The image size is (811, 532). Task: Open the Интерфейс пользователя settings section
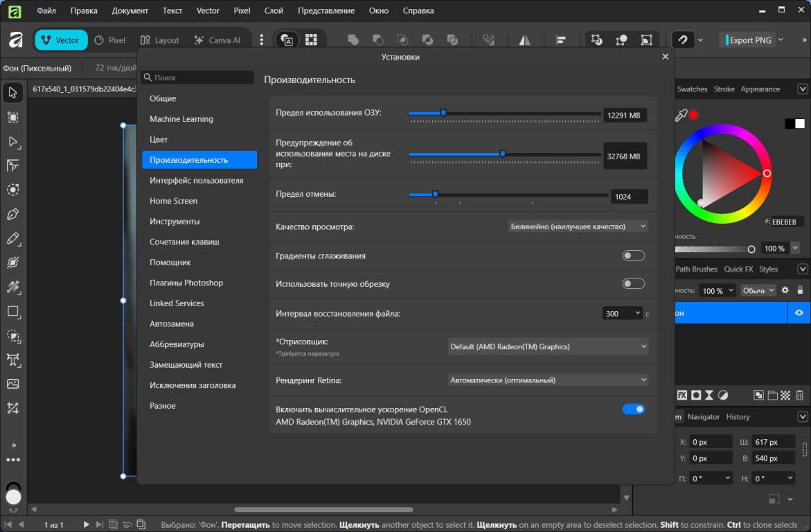click(197, 181)
